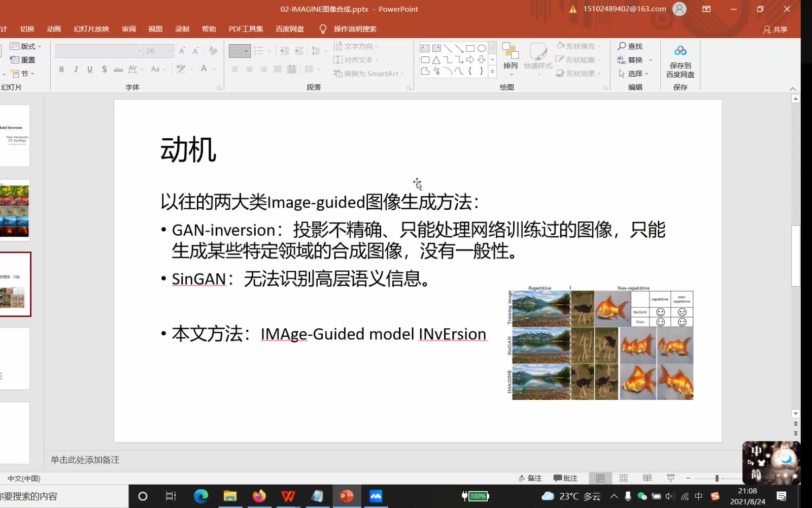Click the Arrange (排列) icon

[511, 51]
